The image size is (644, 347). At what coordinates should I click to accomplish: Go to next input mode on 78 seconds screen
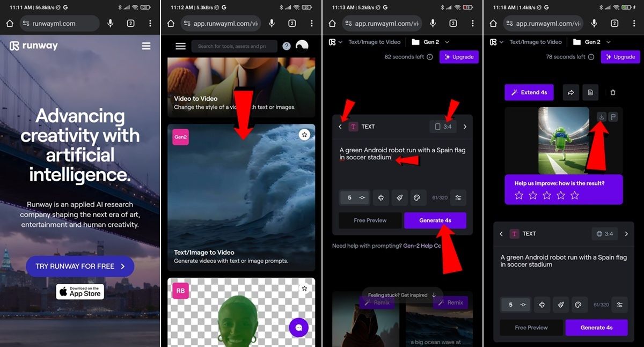coord(626,234)
